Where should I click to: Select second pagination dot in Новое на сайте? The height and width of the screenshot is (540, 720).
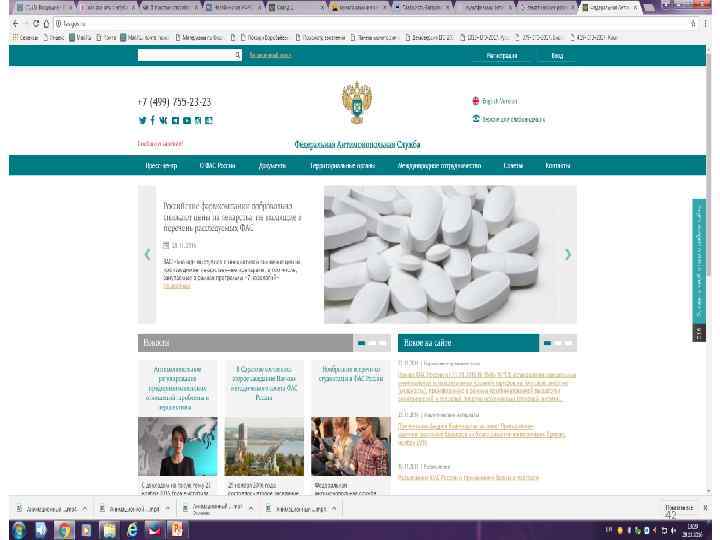click(558, 343)
